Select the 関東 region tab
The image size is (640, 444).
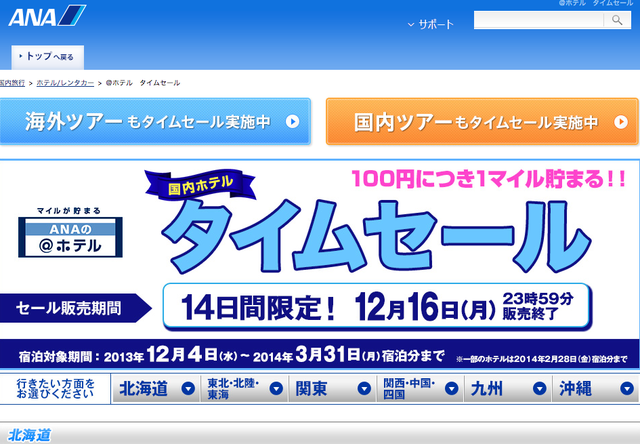[333, 388]
